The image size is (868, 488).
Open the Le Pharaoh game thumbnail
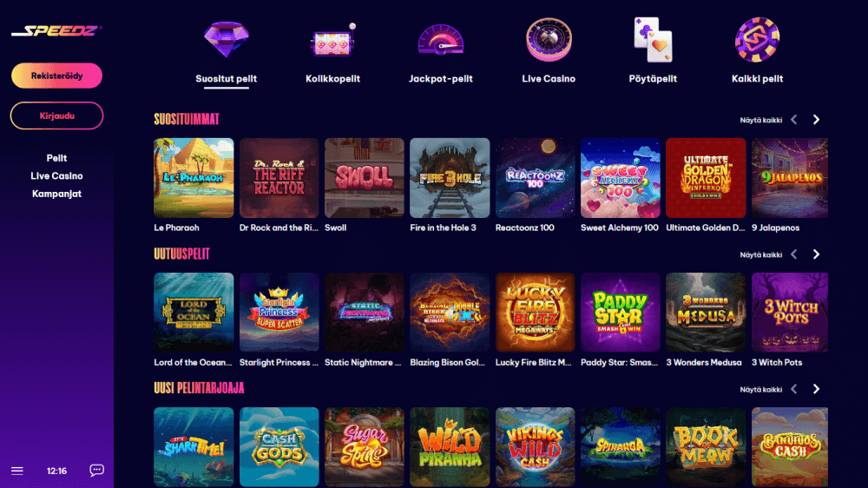(x=194, y=178)
